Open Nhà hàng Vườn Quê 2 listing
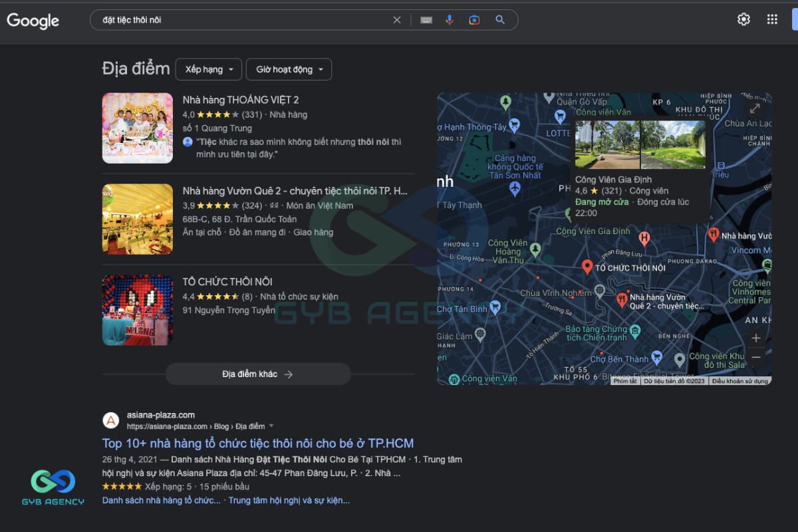This screenshot has height=532, width=798. tap(295, 191)
